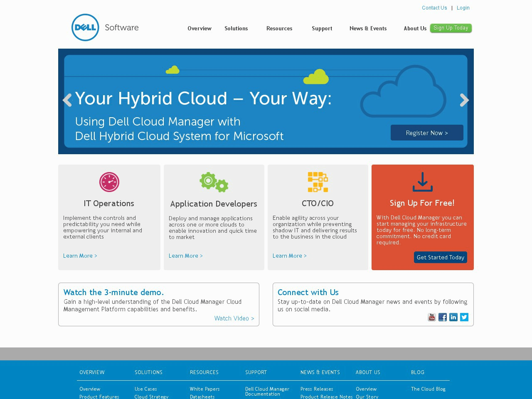Click Learn More under IT Operations
This screenshot has width=532, height=399.
click(x=80, y=256)
